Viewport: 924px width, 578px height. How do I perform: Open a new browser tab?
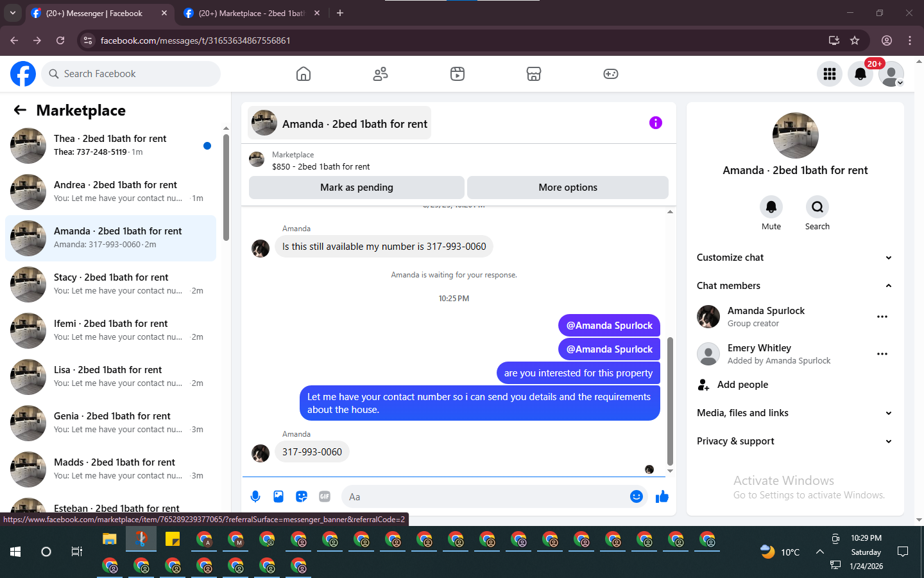click(340, 13)
